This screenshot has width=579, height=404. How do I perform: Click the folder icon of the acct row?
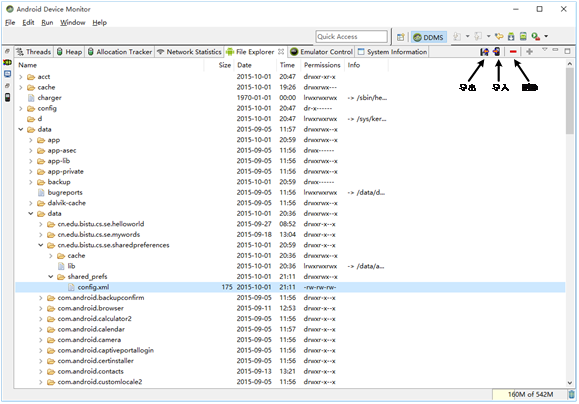31,77
